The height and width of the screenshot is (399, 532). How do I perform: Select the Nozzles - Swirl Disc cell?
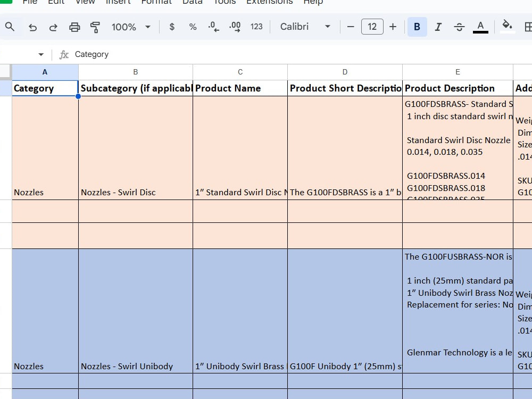coord(135,148)
